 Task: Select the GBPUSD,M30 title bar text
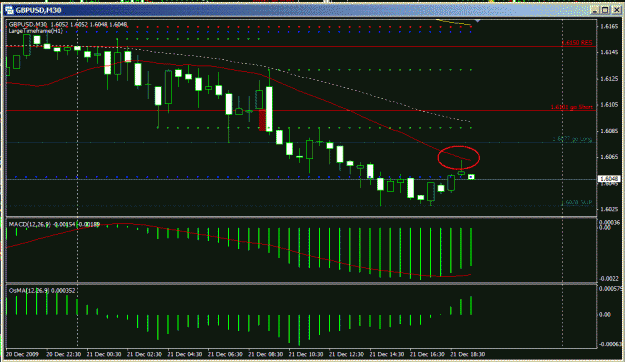point(39,10)
